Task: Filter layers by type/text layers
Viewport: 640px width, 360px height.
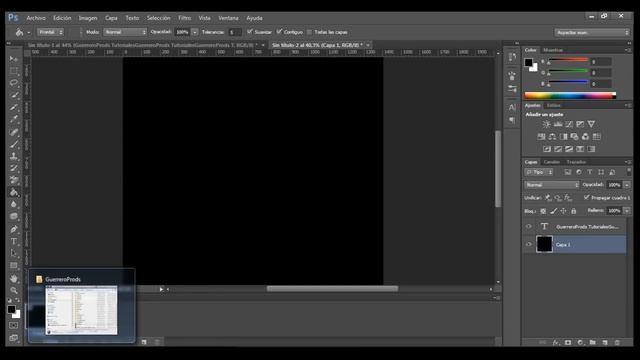Action: [x=589, y=172]
